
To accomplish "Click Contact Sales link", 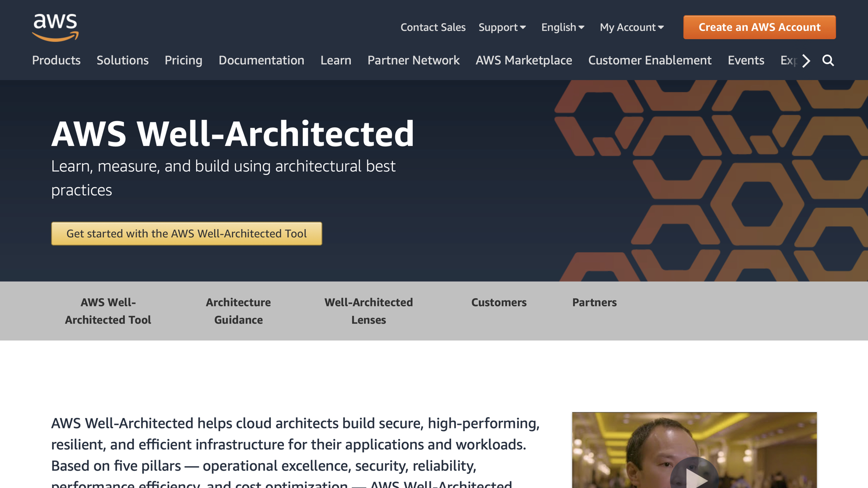I will [433, 28].
